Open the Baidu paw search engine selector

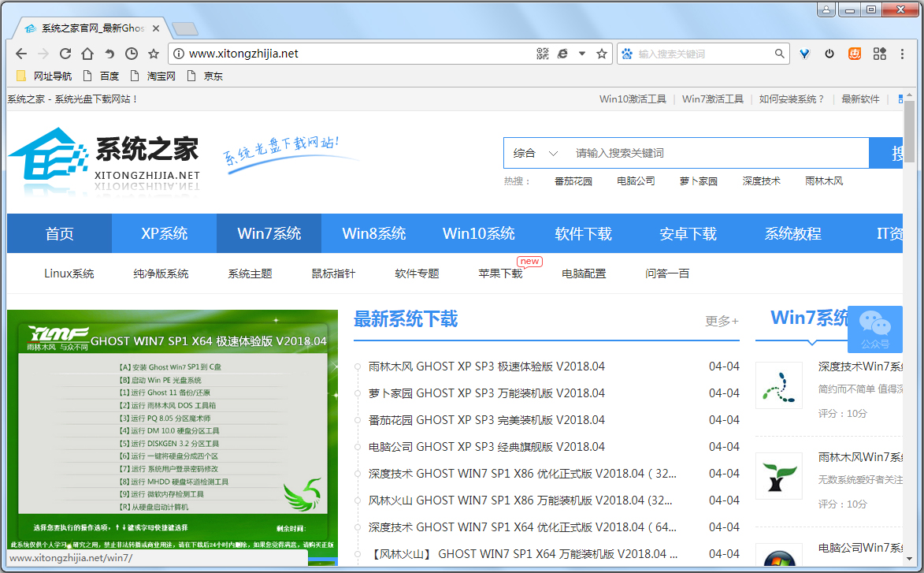pos(627,54)
